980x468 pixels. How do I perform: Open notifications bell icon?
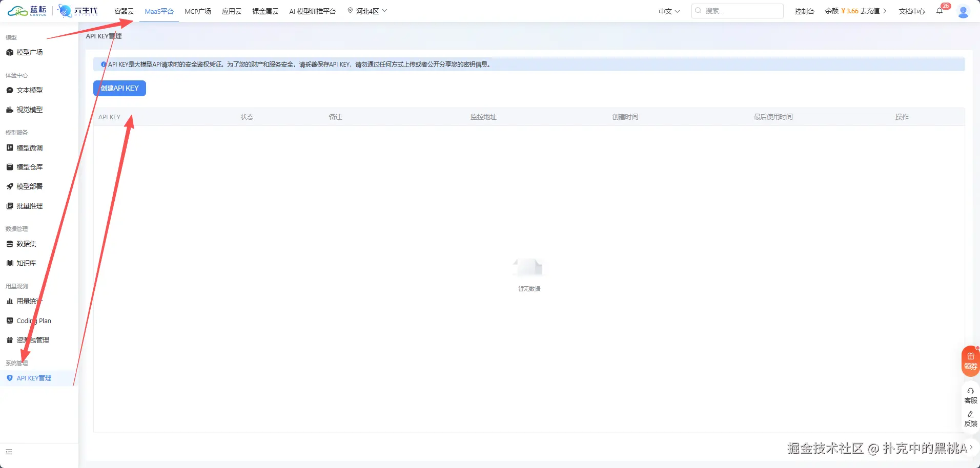point(940,11)
